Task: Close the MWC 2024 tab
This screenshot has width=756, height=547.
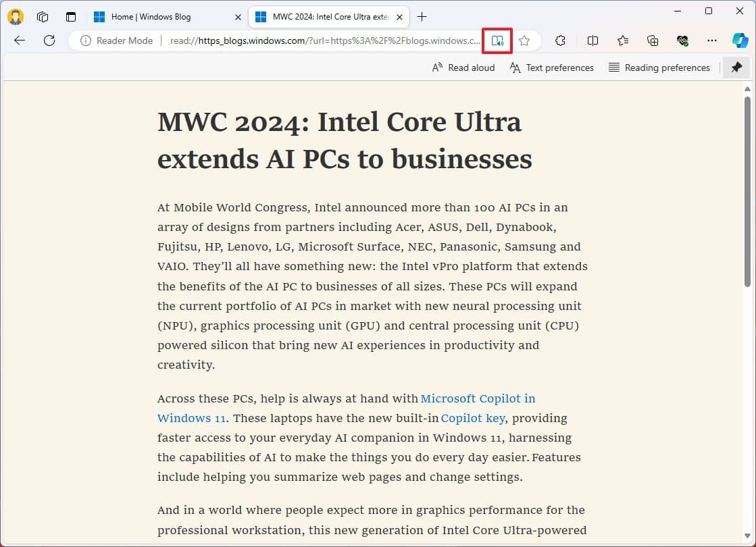Action: pyautogui.click(x=400, y=17)
